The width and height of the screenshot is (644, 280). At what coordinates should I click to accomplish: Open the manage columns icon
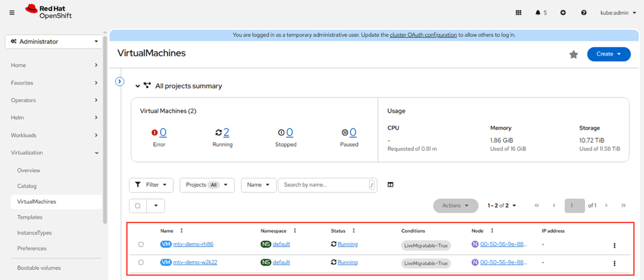click(x=390, y=185)
